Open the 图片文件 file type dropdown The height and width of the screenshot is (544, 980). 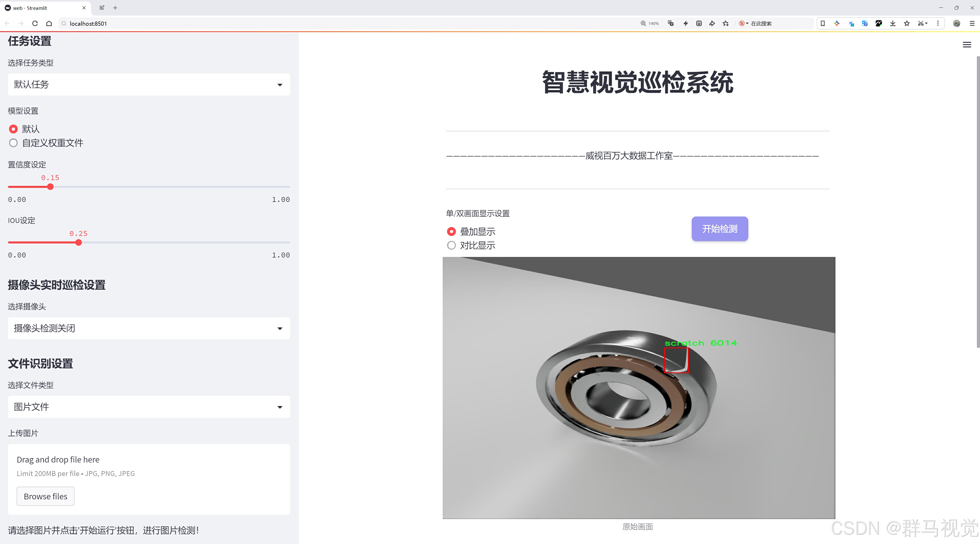click(x=149, y=407)
